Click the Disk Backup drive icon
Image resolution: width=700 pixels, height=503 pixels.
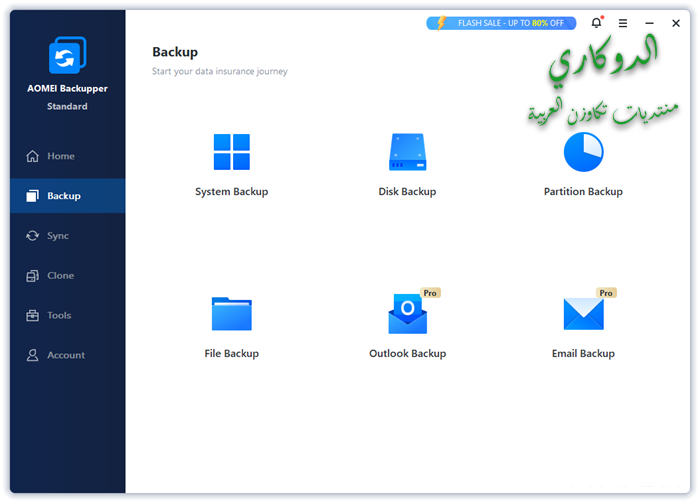point(408,152)
